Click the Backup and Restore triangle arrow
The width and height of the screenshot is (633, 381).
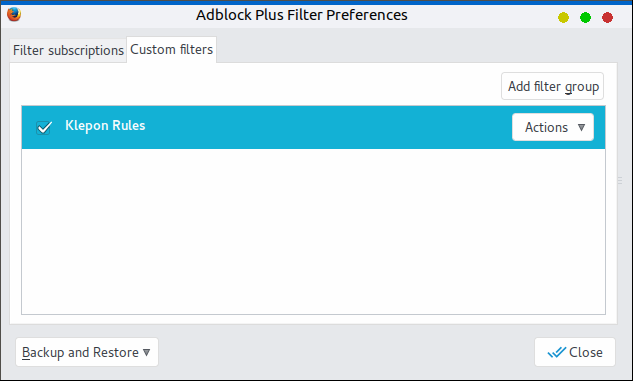(x=147, y=353)
